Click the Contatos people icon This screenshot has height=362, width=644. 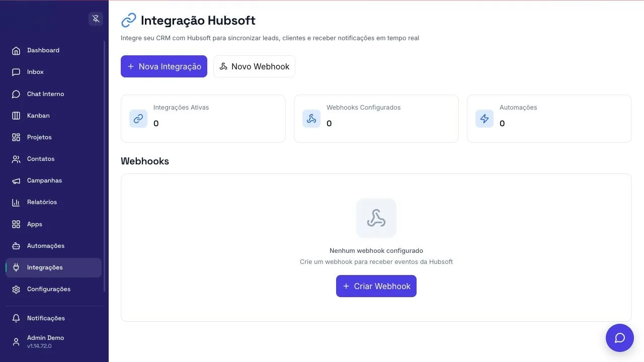(16, 159)
